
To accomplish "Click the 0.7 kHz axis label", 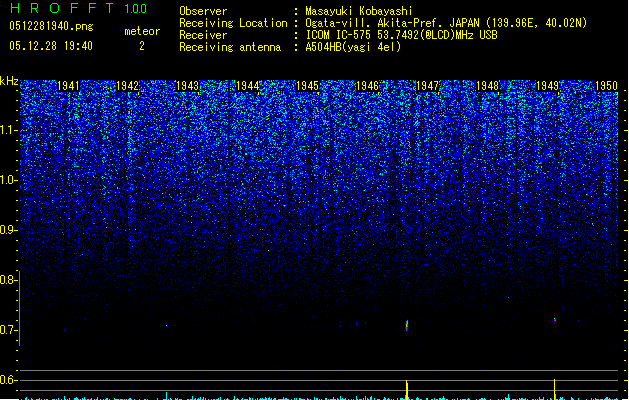I will (8, 330).
